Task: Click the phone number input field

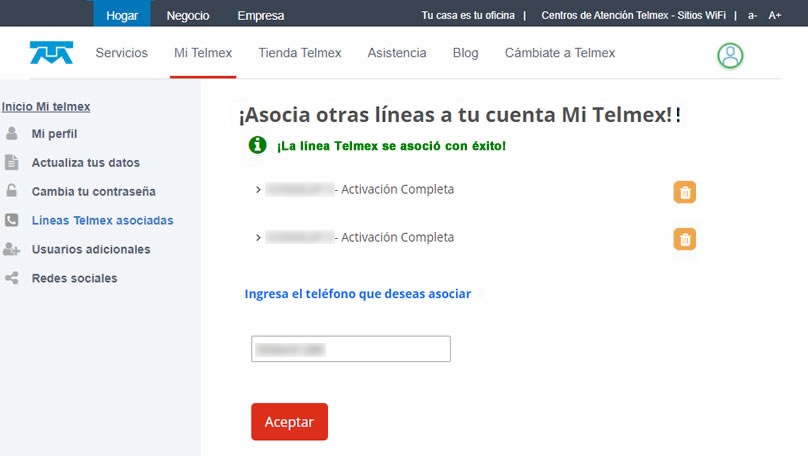Action: (351, 349)
